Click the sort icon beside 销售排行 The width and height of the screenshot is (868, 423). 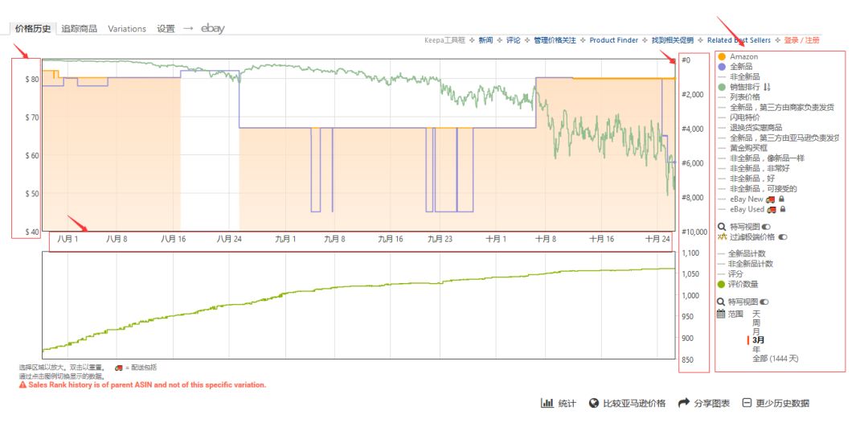click(767, 87)
